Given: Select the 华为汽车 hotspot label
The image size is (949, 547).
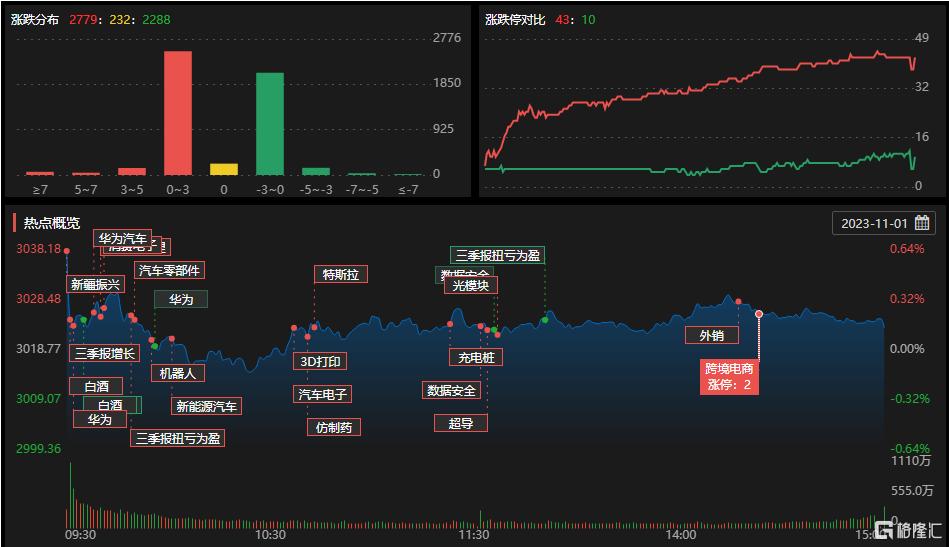Looking at the screenshot, I should 123,238.
